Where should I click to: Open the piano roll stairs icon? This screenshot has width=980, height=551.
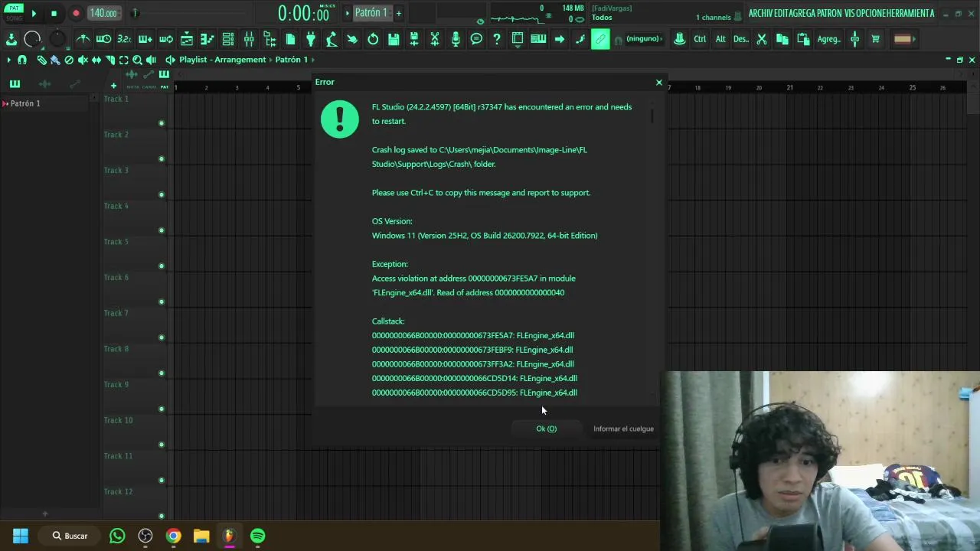pos(207,39)
